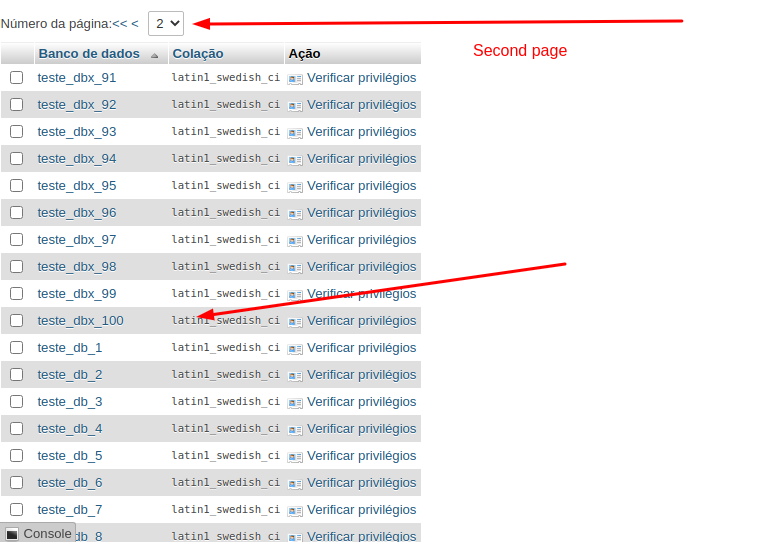Check the teste_db_4 row checkbox
The width and height of the screenshot is (773, 542).
tap(16, 429)
